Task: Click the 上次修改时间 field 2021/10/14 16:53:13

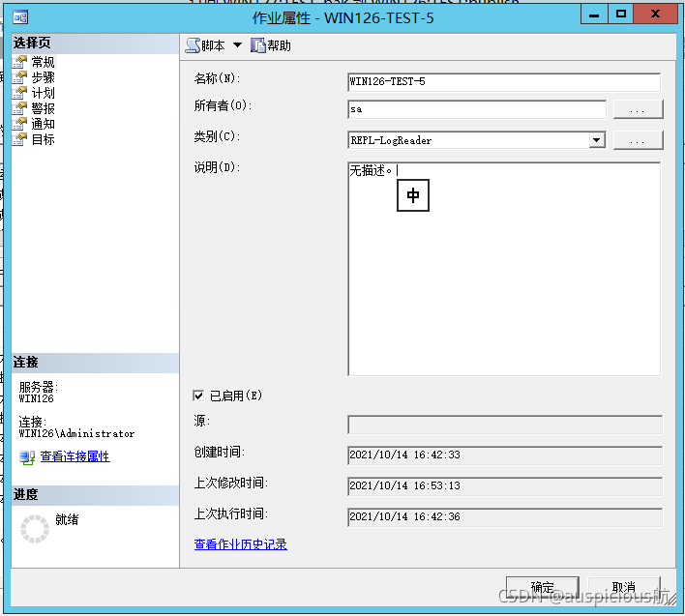Action: click(505, 486)
